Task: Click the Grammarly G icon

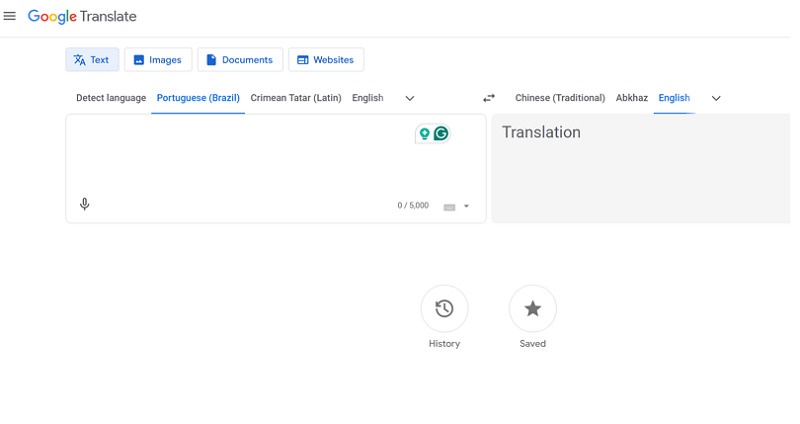Action: tap(441, 134)
